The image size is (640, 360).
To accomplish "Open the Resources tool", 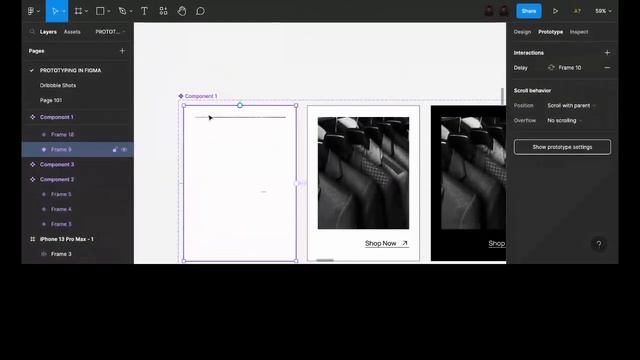I will click(163, 11).
